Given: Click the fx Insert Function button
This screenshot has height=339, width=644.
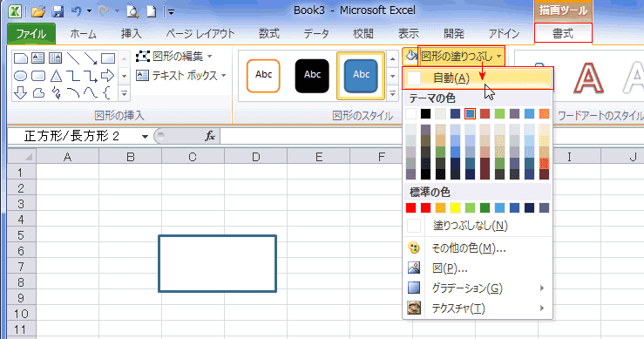Looking at the screenshot, I should coord(210,136).
